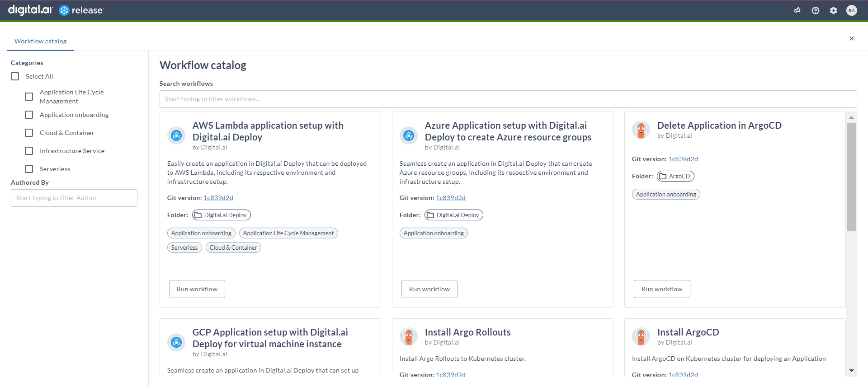Screen dimensions: 868x387
Task: Click the release product logo icon
Action: (64, 10)
